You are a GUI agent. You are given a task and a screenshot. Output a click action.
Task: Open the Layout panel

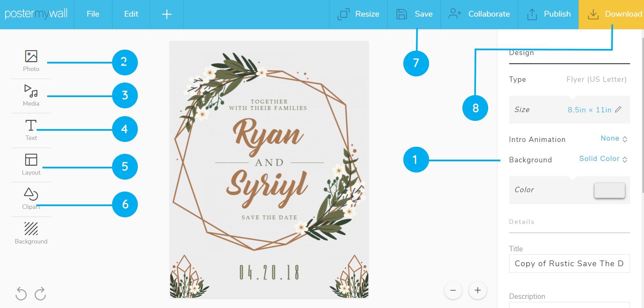point(31,164)
